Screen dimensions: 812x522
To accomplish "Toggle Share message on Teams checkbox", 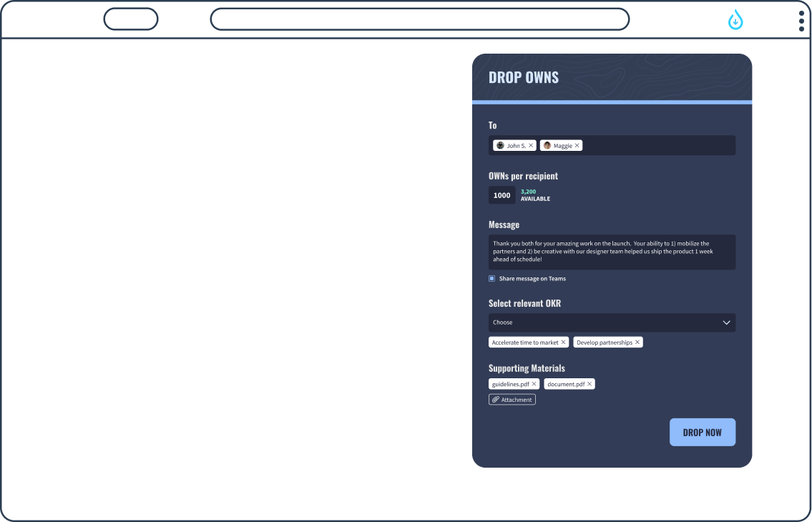I will pyautogui.click(x=492, y=279).
